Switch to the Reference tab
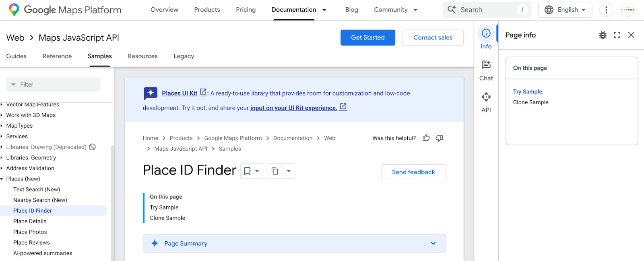This screenshot has height=261, width=644. [57, 56]
